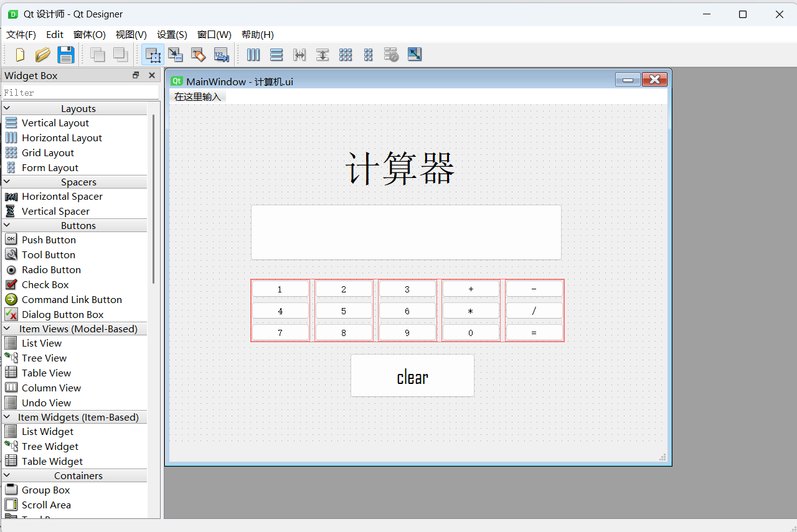Viewport: 797px width, 532px height.
Task: Click the Send to Back icon
Action: pos(98,55)
